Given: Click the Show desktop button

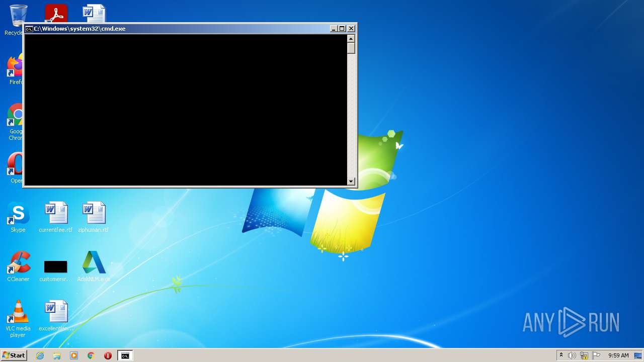Looking at the screenshot, I should (638, 355).
